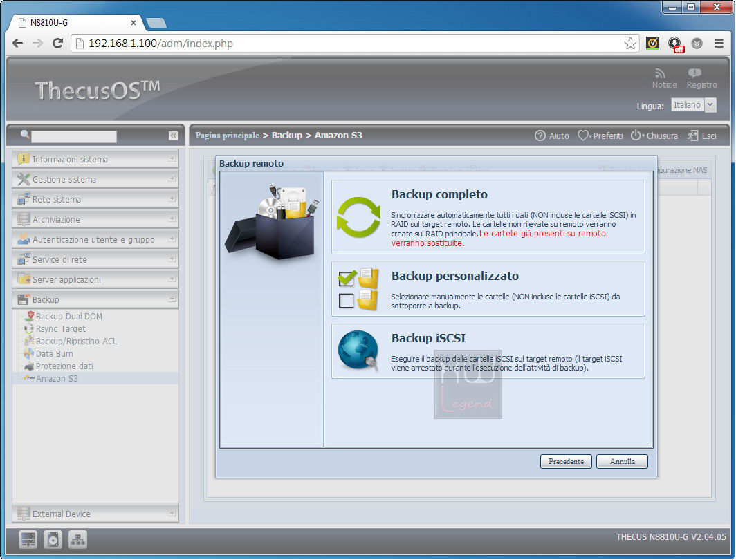The height and width of the screenshot is (560, 736).
Task: Click the Aiuto help icon
Action: [540, 136]
